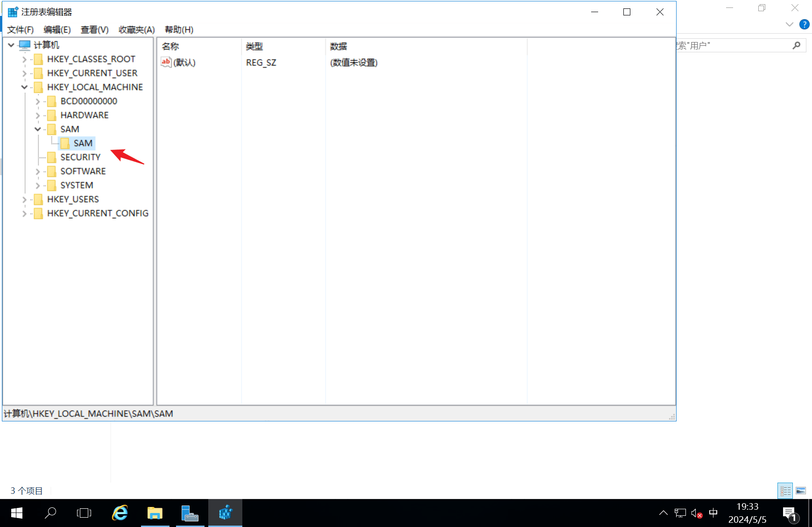The width and height of the screenshot is (812, 527).
Task: Expand the SOFTWARE key arrow
Action: (x=38, y=171)
